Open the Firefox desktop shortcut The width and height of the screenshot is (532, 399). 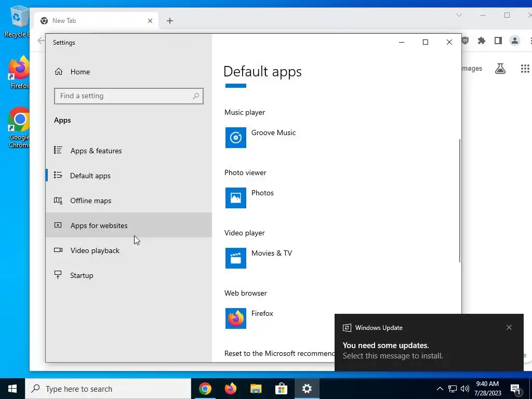(x=19, y=73)
